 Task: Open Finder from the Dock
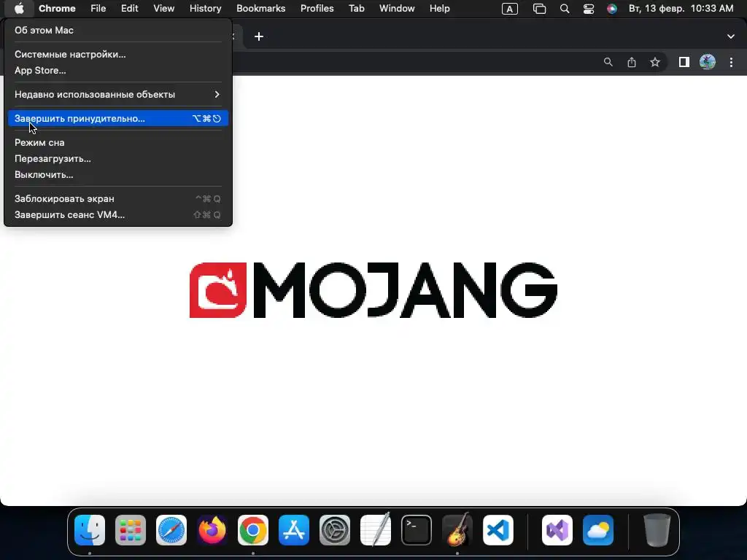(90, 530)
